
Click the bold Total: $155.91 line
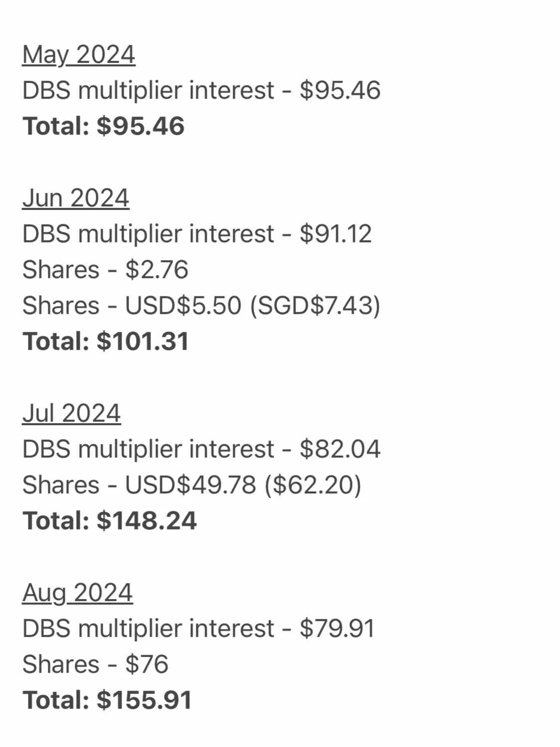(x=107, y=700)
